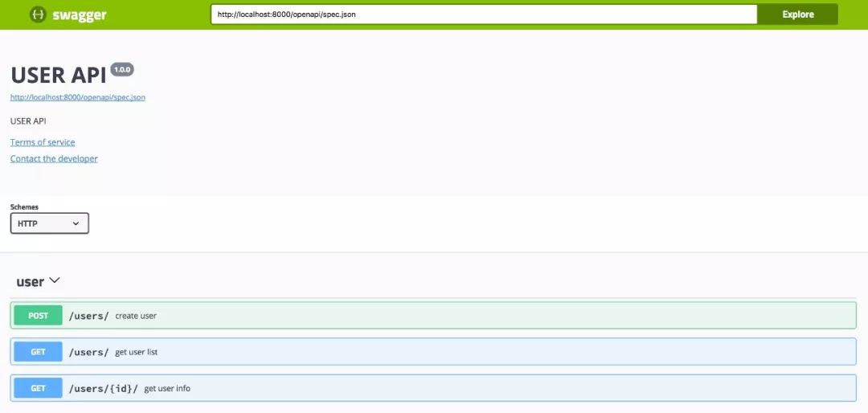Click the Schemes label

[x=24, y=207]
